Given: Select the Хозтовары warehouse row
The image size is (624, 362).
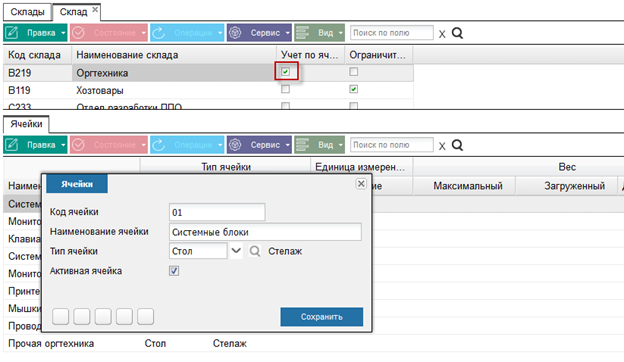Looking at the screenshot, I should coord(208,90).
